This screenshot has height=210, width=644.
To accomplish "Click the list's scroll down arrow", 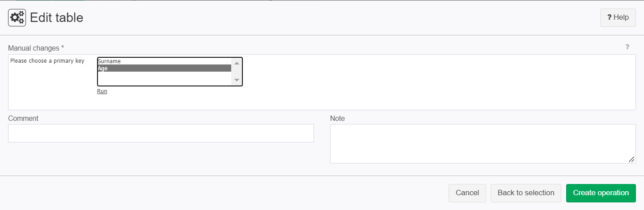I will pos(237,80).
